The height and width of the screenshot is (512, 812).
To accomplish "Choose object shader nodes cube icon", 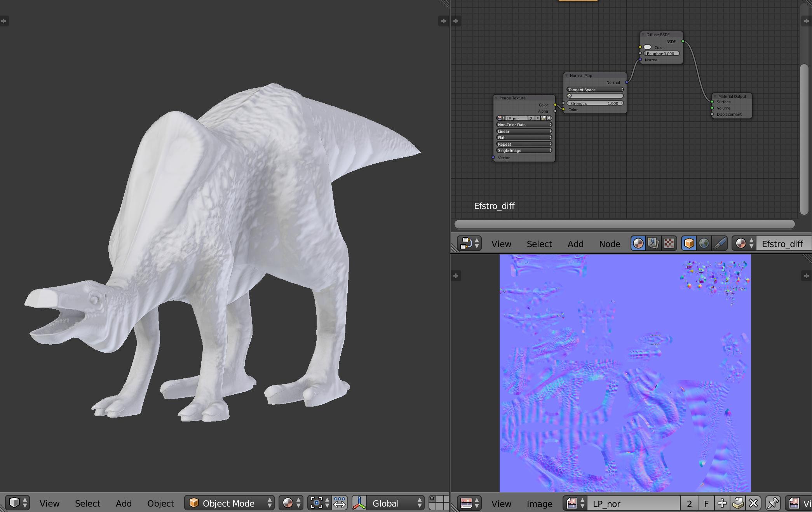I will click(x=689, y=243).
